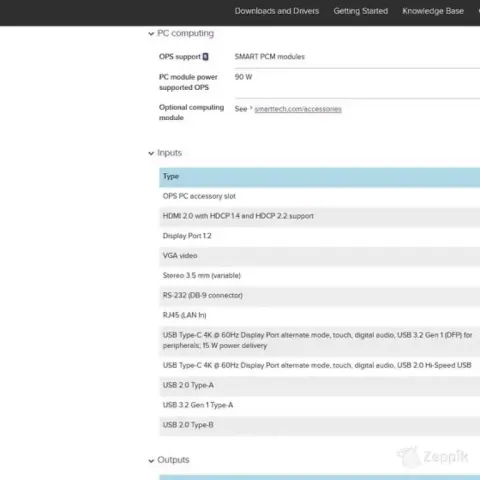
Task: Collapse the Outputs section chevron
Action: [x=151, y=461]
